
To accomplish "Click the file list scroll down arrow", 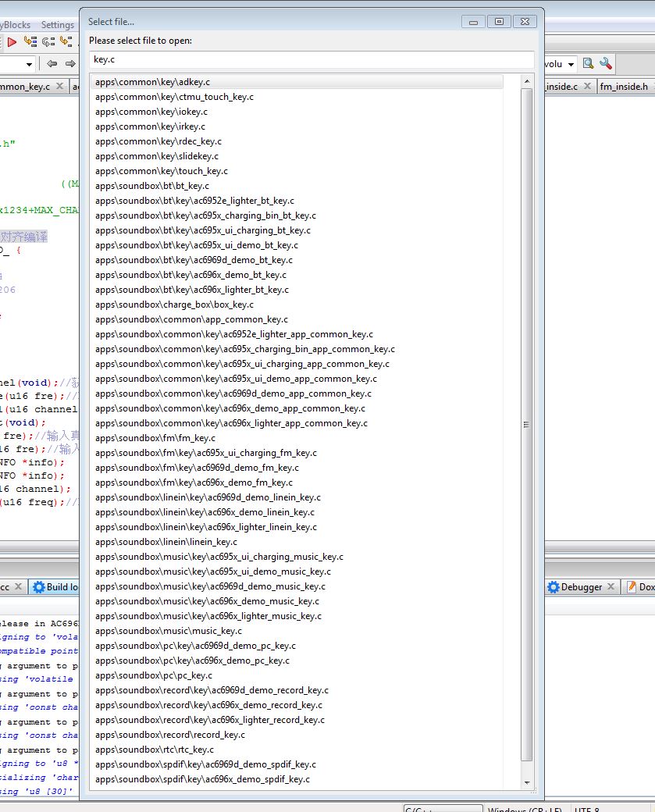I will coord(527,782).
